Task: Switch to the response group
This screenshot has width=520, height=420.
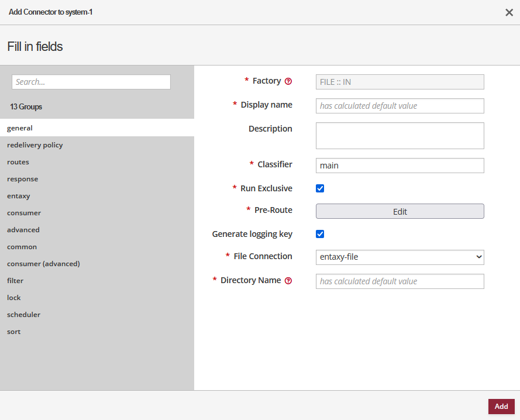Action: 23,179
